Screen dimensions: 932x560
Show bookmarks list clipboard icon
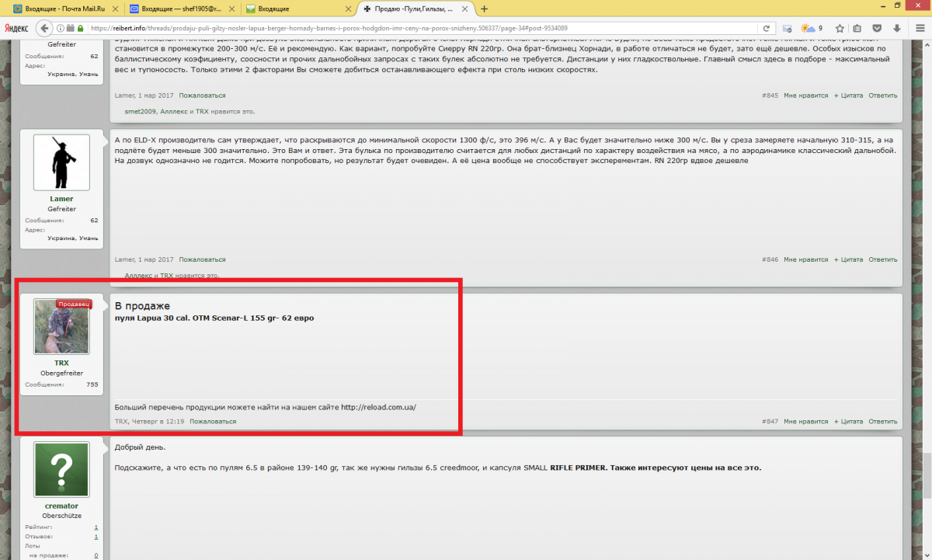(x=858, y=28)
